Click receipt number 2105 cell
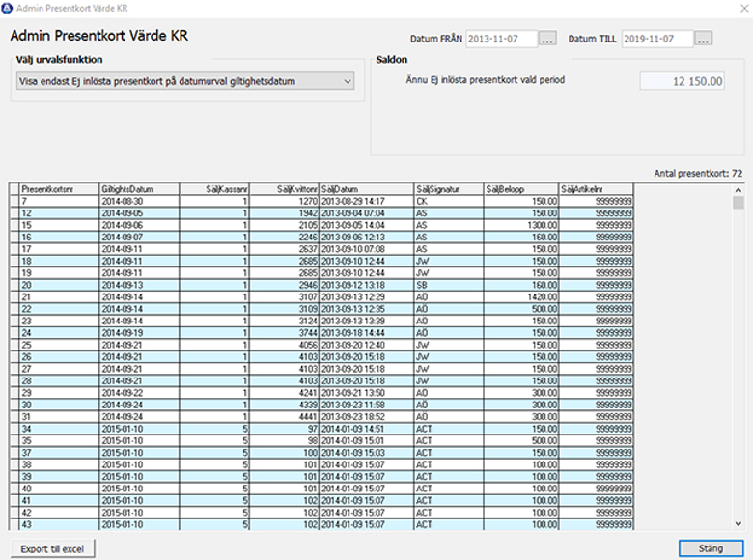753x560 pixels. pyautogui.click(x=284, y=225)
